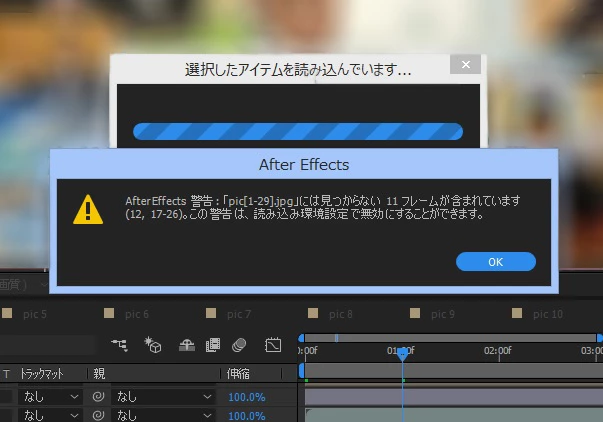Select the pic 9 item
The height and width of the screenshot is (422, 603).
443,314
